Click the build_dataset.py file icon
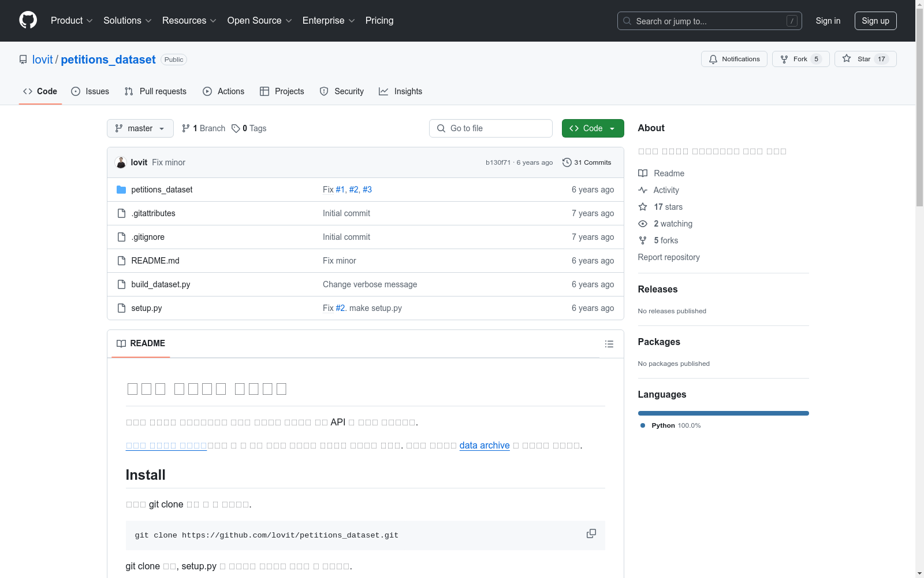Image resolution: width=924 pixels, height=578 pixels. click(121, 284)
